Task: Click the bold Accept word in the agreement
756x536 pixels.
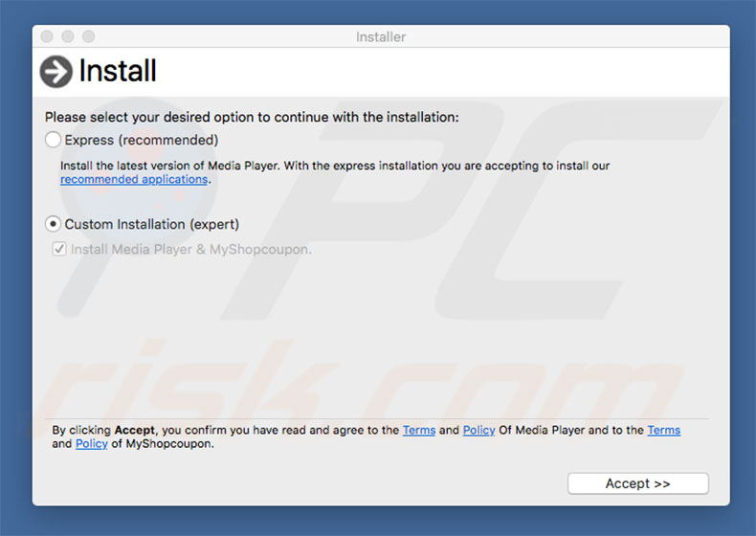Action: point(134,431)
